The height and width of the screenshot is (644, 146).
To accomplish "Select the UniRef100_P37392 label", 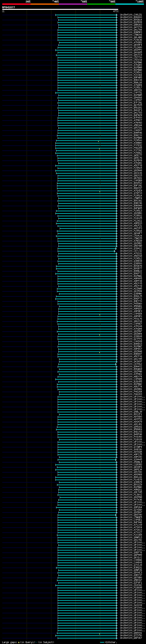I will pos(131,151).
